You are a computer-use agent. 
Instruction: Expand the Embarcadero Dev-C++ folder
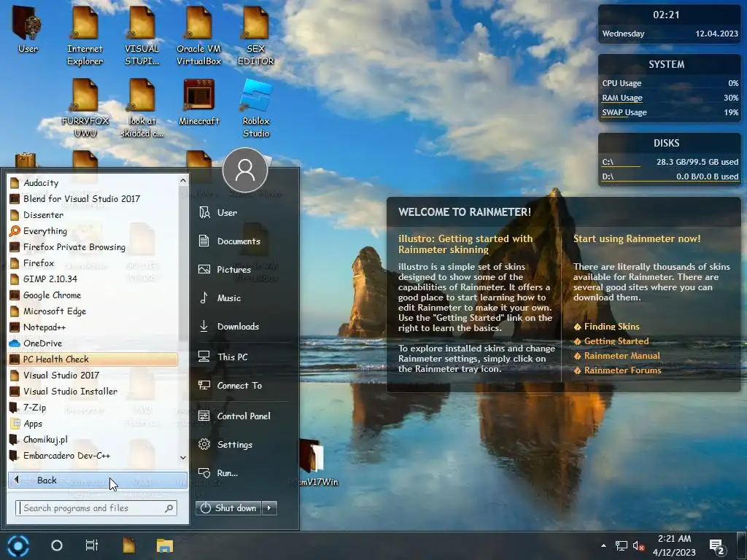point(93,456)
